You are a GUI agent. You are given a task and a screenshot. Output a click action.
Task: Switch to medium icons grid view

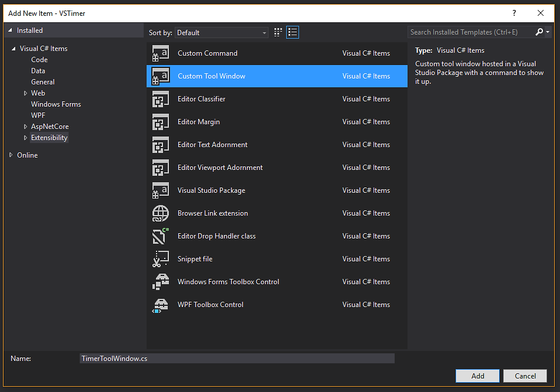pyautogui.click(x=278, y=32)
